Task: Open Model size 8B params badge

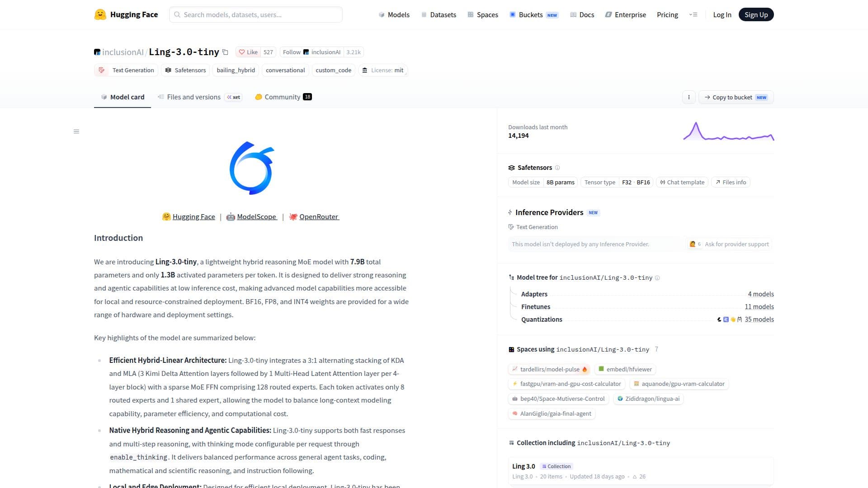Action: 543,182
